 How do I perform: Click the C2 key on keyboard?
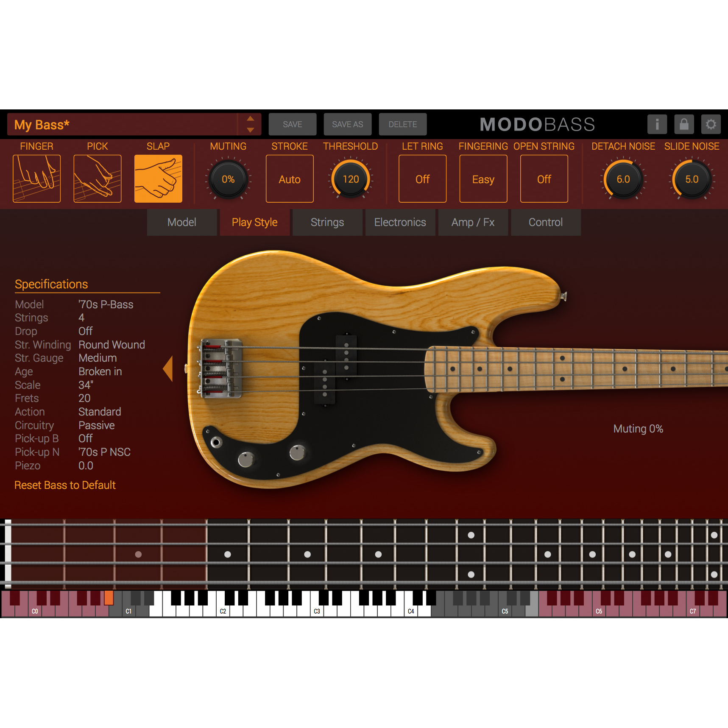[223, 611]
